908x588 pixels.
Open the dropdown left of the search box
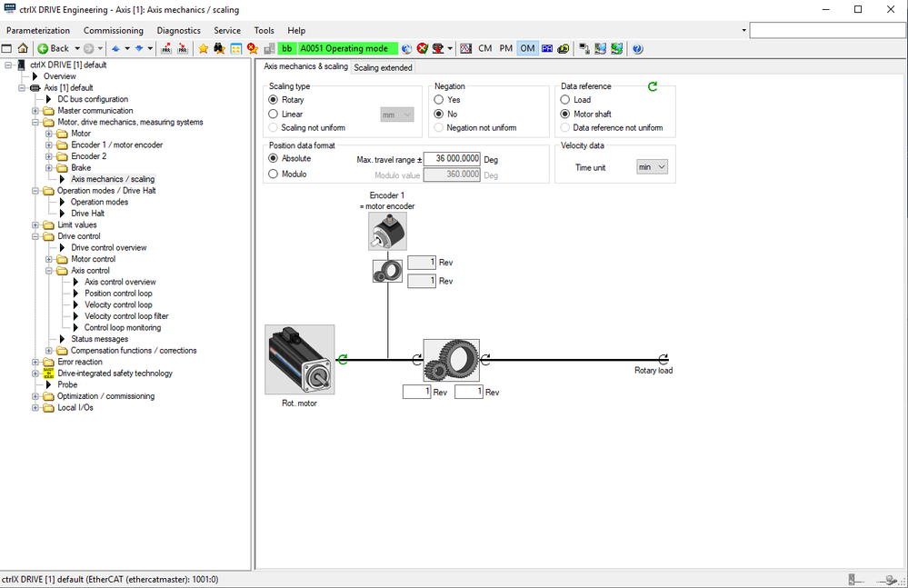tap(744, 30)
